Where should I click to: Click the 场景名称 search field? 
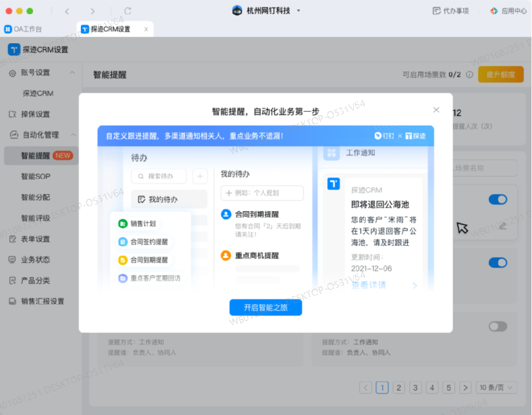click(x=485, y=168)
